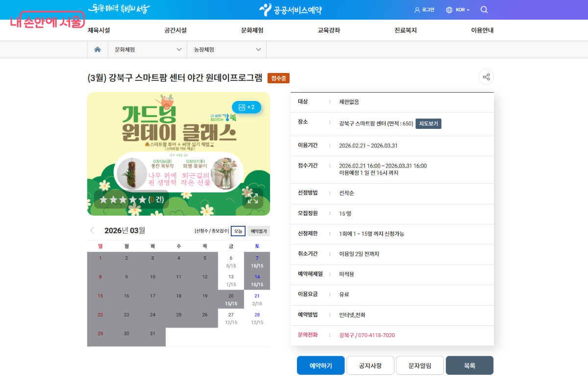Expand the program image with the fullscreen icon
Screen dimensions: 588x392
[253, 199]
